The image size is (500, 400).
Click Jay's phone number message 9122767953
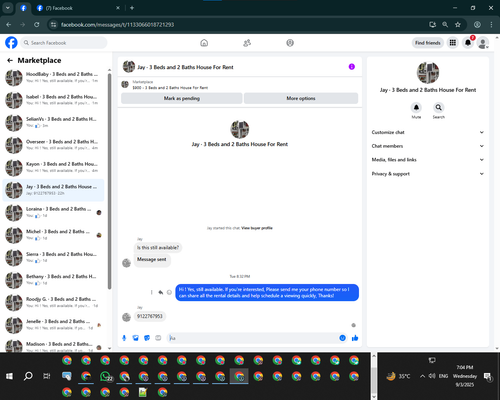click(150, 316)
